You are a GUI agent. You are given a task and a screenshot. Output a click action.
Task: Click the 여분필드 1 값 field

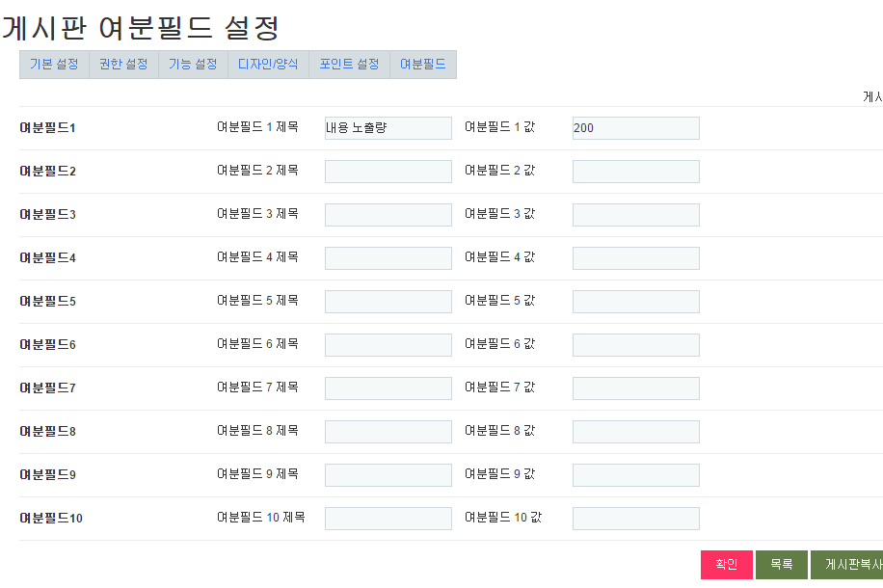click(x=635, y=128)
